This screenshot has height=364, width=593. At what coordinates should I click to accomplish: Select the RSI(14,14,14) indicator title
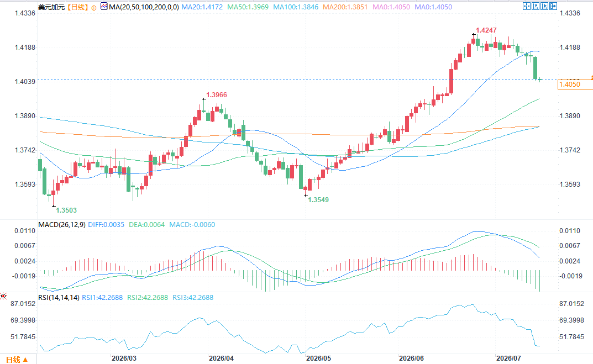tap(59, 298)
